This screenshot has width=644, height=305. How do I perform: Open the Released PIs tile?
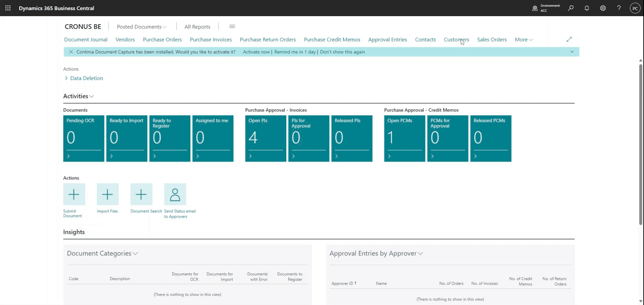coord(352,138)
